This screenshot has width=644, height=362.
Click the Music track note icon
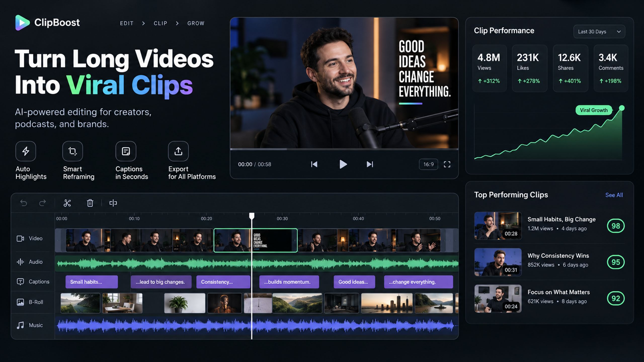point(20,325)
